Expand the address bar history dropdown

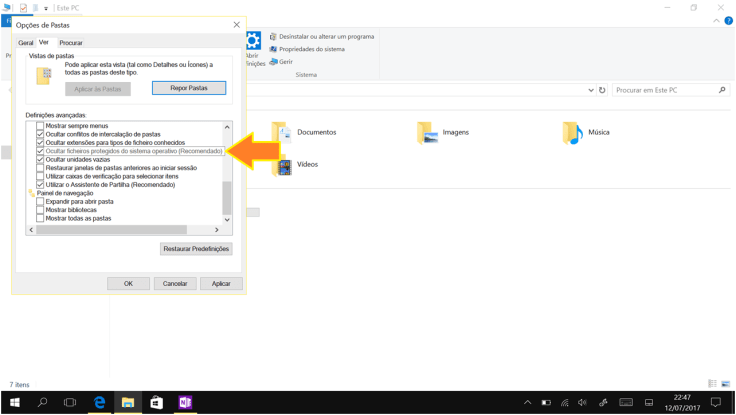click(x=591, y=90)
